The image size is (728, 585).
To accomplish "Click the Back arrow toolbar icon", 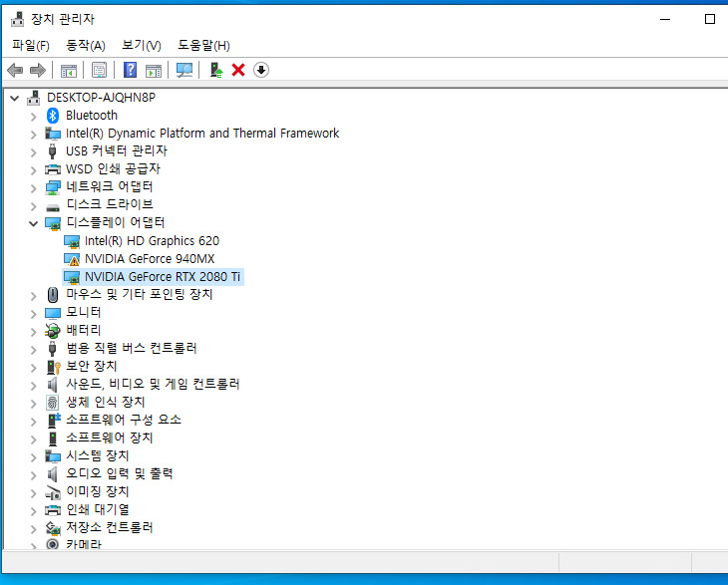I will click(x=15, y=70).
